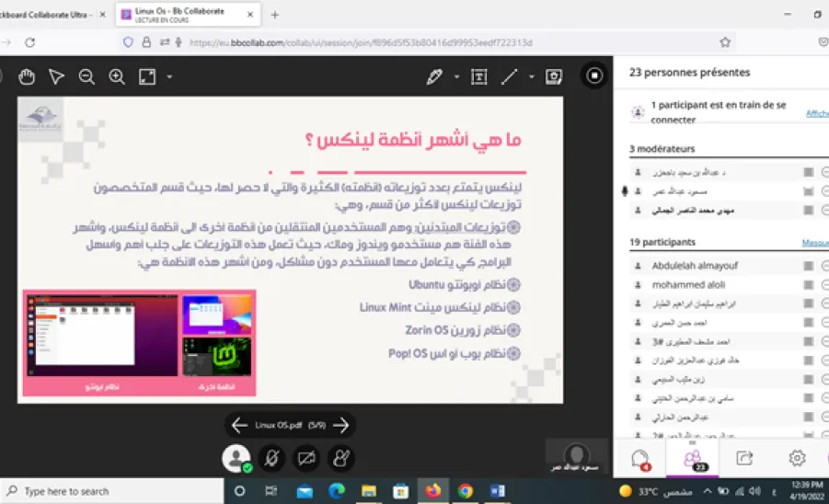The width and height of the screenshot is (829, 504).
Task: Zoom out of the whiteboard slide
Action: [x=86, y=77]
